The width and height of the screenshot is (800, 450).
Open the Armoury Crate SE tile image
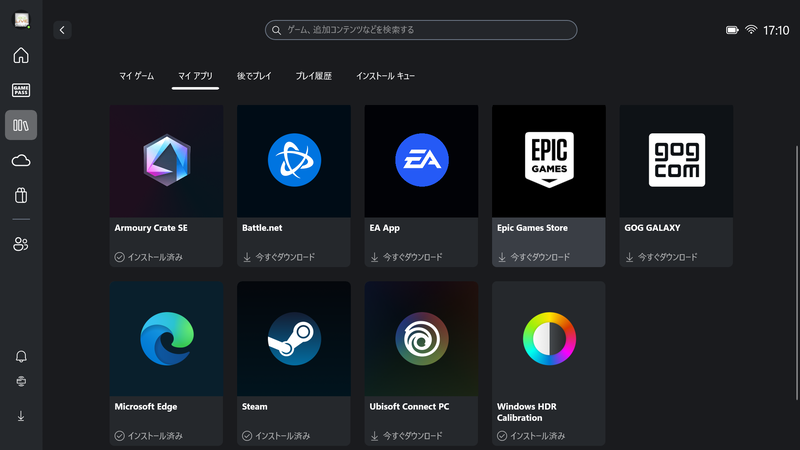pyautogui.click(x=166, y=161)
